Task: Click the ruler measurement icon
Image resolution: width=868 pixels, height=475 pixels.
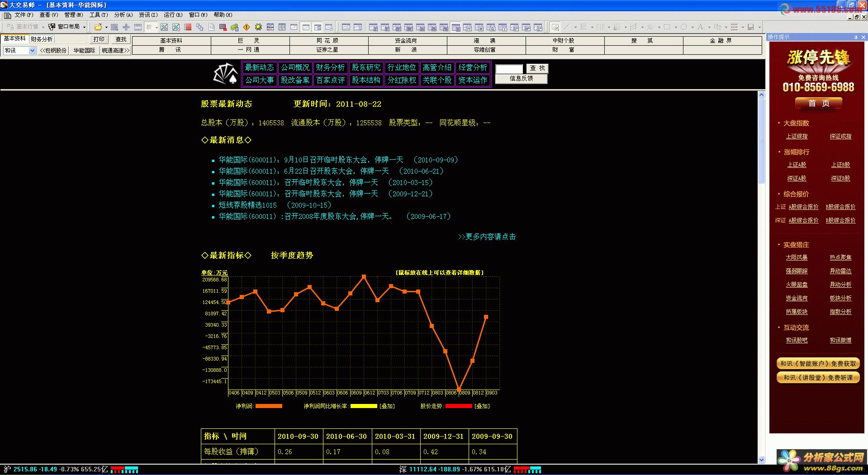Action: pos(138,27)
